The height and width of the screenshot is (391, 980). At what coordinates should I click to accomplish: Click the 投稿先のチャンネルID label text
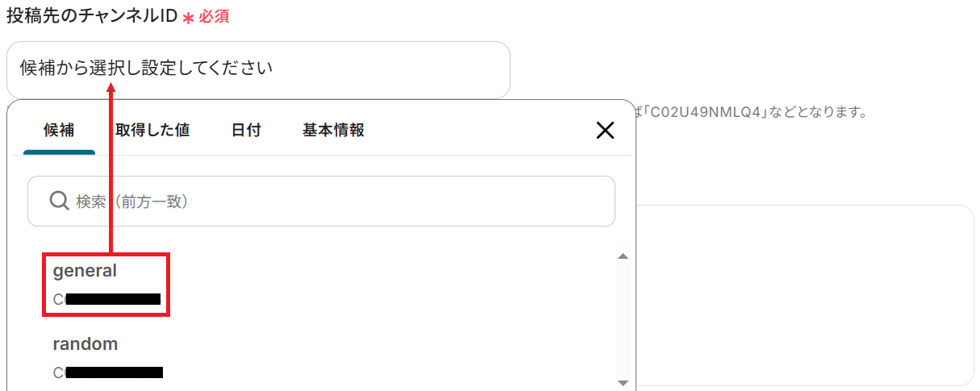point(91,16)
